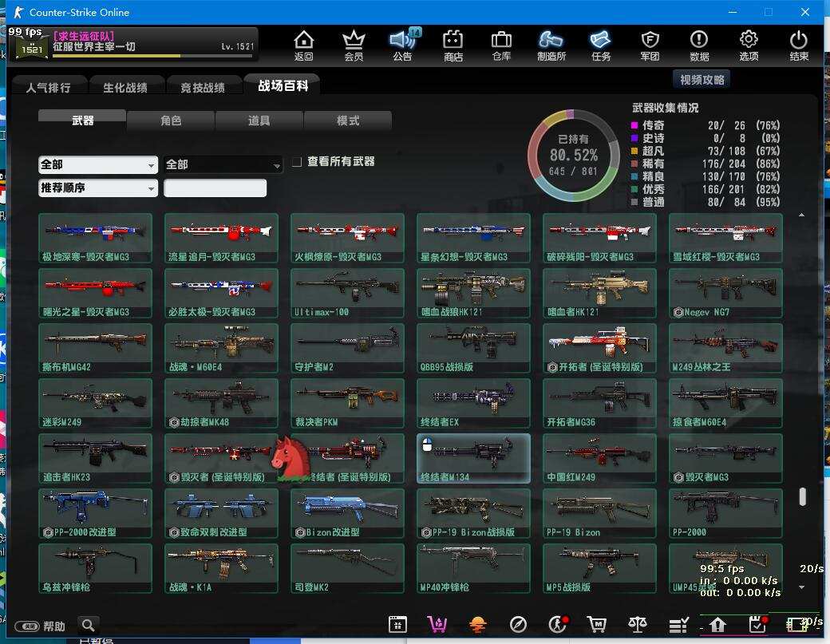Click the M shopping cart icon

(597, 624)
